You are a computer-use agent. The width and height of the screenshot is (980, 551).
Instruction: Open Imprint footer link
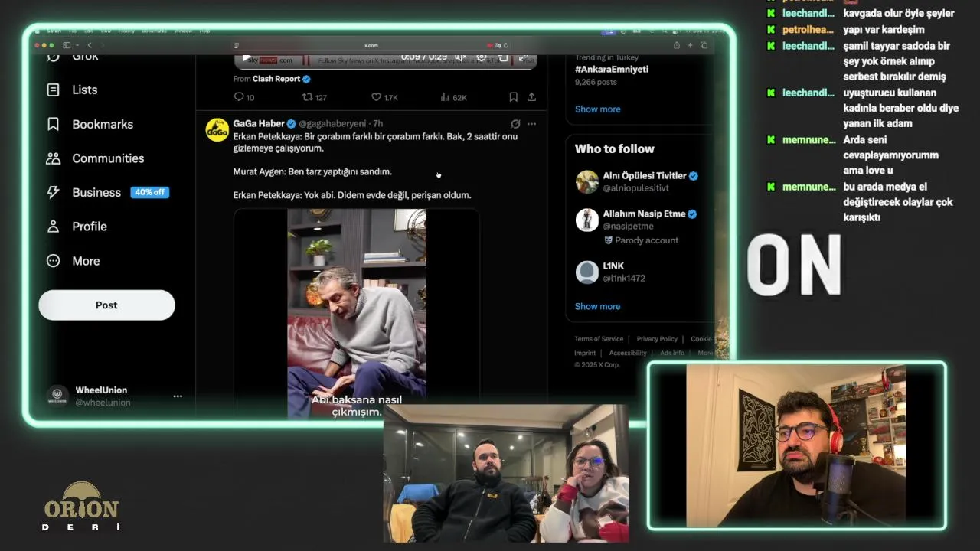pyautogui.click(x=585, y=353)
